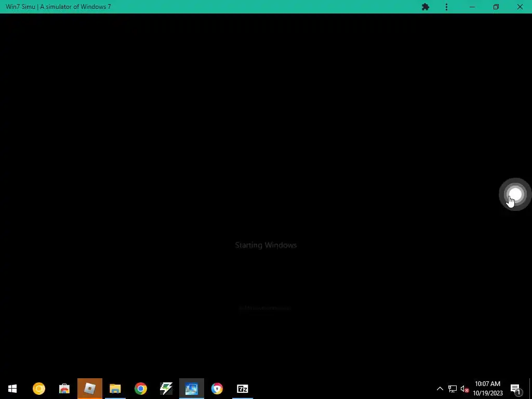Open the notification center icon

(515, 389)
